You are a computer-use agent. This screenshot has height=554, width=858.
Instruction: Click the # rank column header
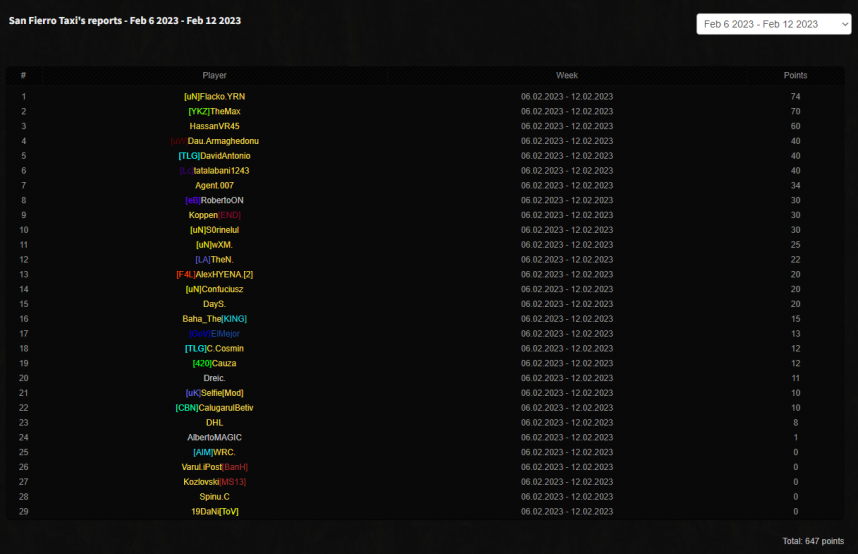[x=23, y=75]
